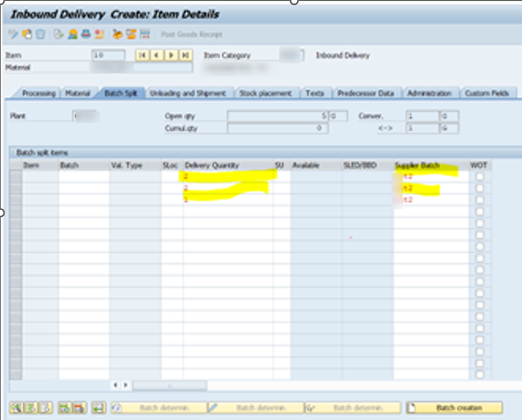Click the trash can delete icon

tap(40, 34)
